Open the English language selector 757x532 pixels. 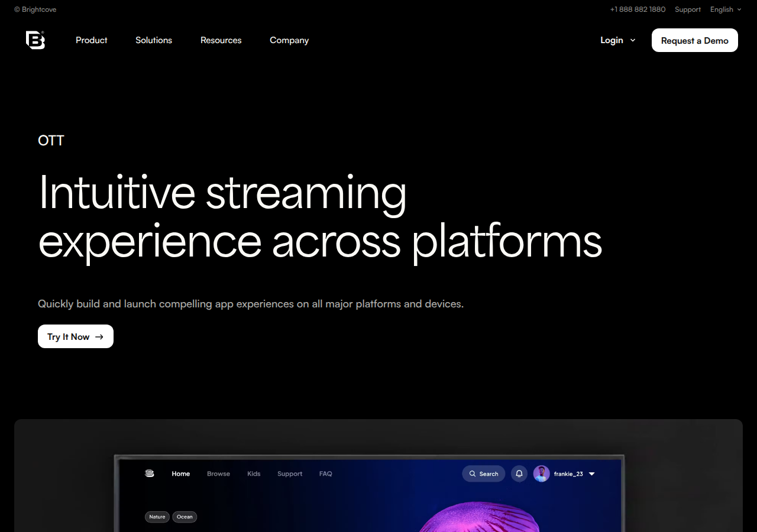[726, 9]
